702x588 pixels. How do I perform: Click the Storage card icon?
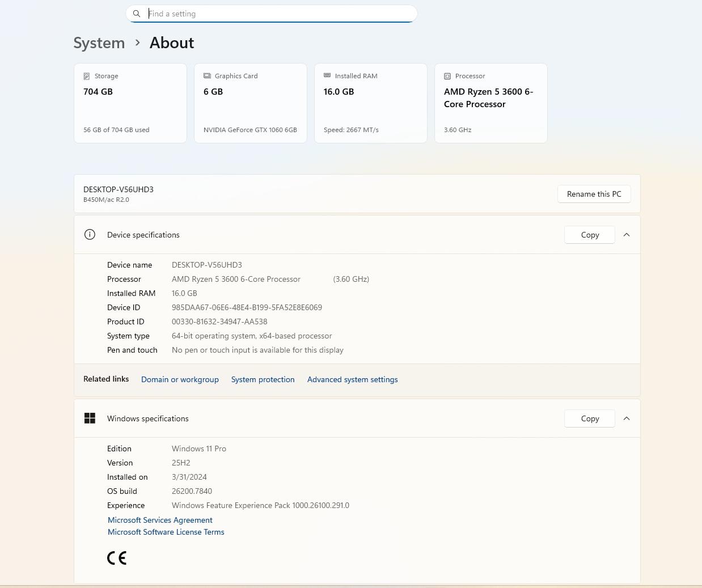coord(87,76)
